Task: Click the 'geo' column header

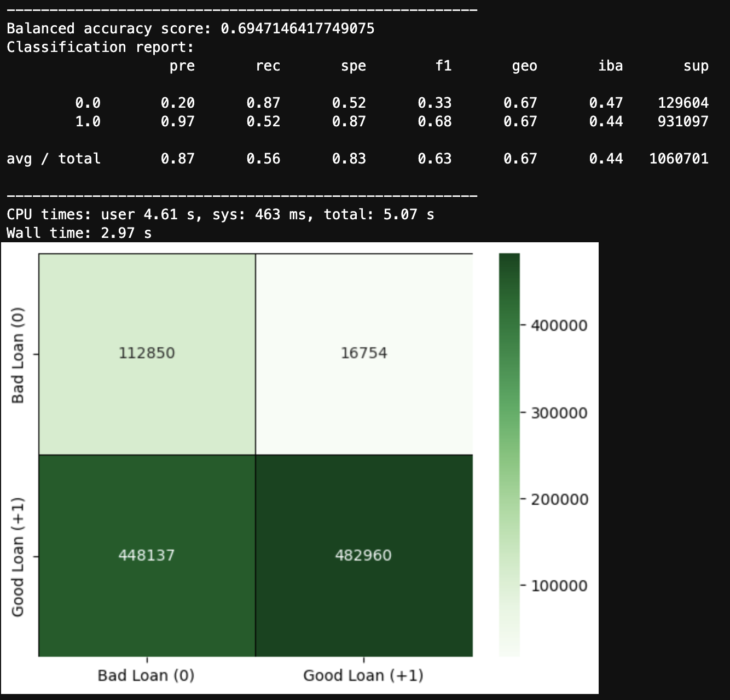Action: [x=524, y=66]
